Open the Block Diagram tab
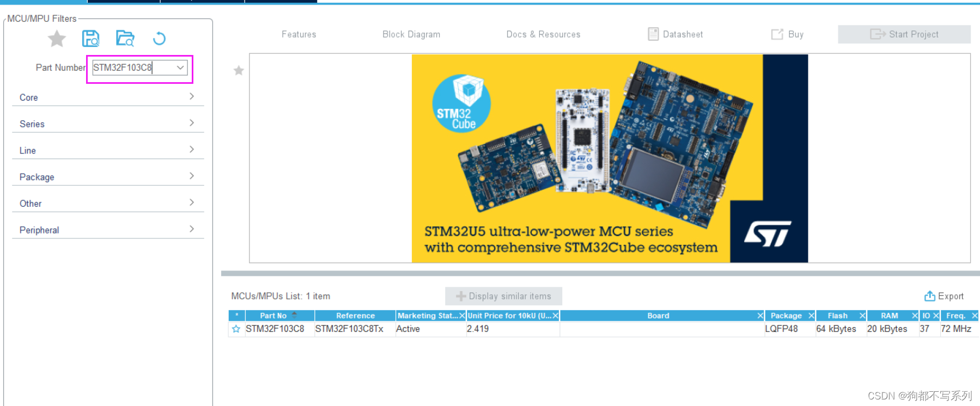The width and height of the screenshot is (980, 406). pyautogui.click(x=411, y=34)
